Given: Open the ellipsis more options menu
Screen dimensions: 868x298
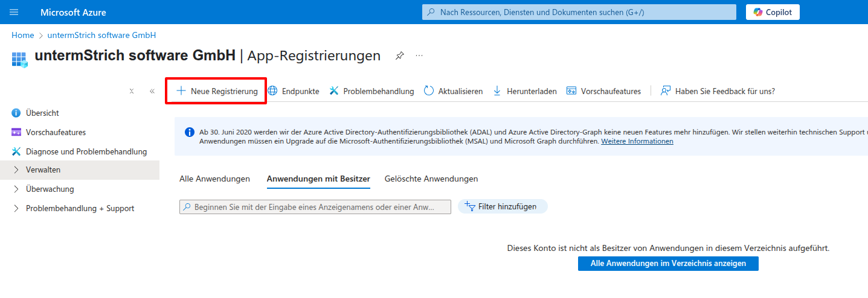Looking at the screenshot, I should point(419,56).
